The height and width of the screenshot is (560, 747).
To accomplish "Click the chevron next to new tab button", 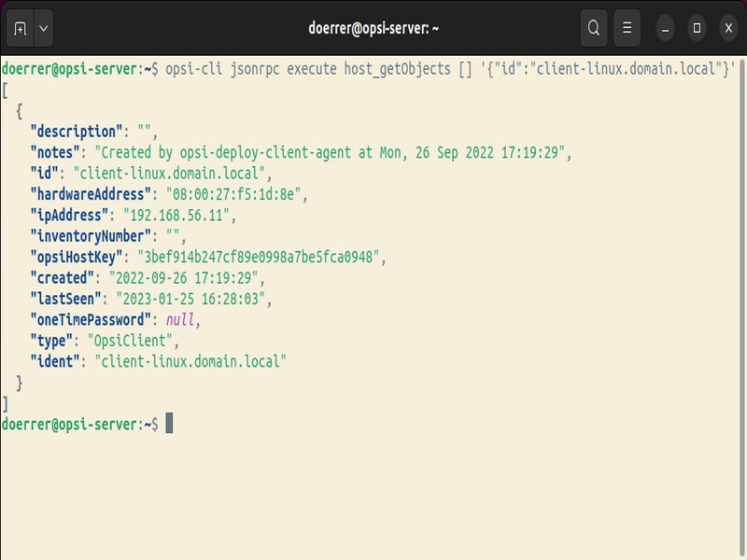I will click(x=41, y=27).
